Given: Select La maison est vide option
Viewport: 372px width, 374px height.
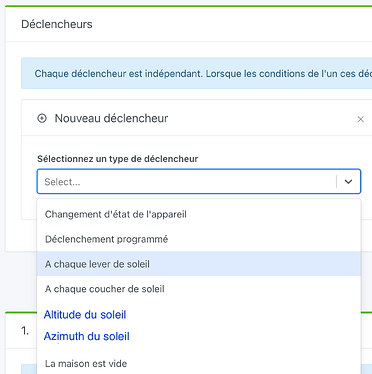Looking at the screenshot, I should pyautogui.click(x=199, y=363).
